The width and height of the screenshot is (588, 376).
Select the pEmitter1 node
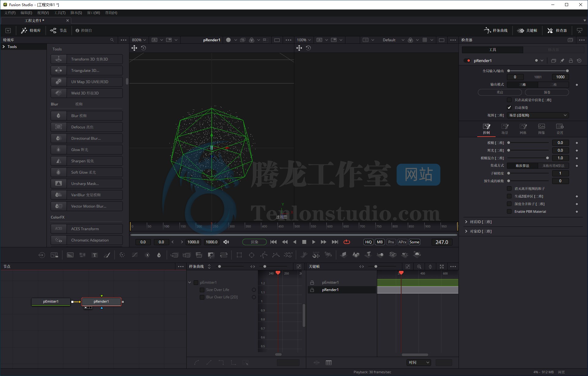(51, 301)
